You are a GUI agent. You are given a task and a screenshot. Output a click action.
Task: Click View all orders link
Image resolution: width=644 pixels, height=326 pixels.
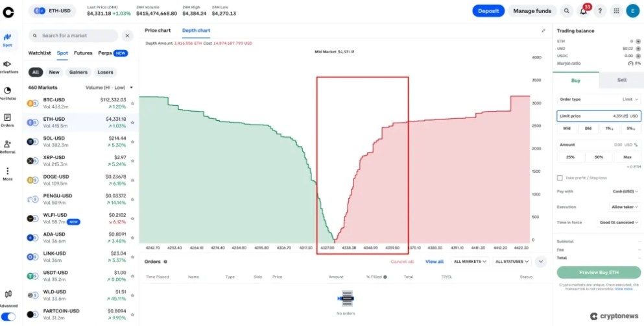tap(434, 262)
